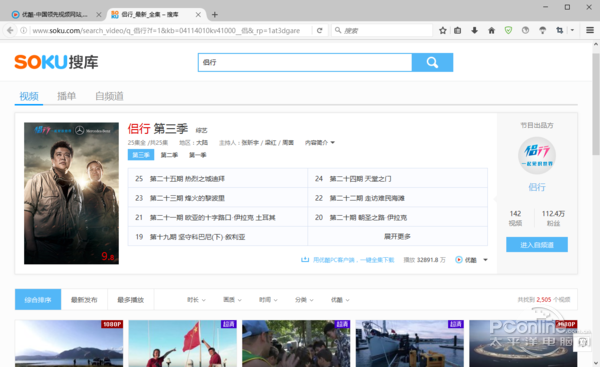Sort by 最多播放
This screenshot has width=600, height=367.
(130, 300)
